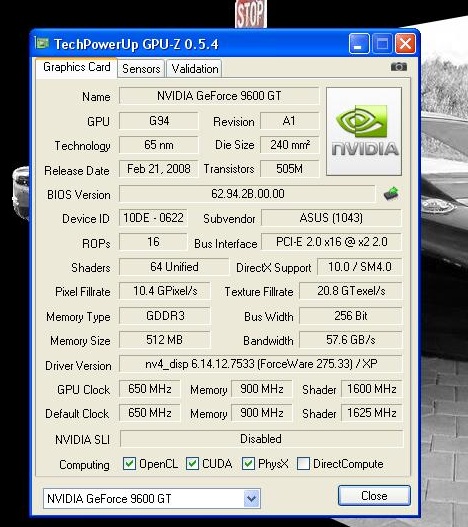
Task: Enable the DirectCompute checkbox
Action: 303,463
